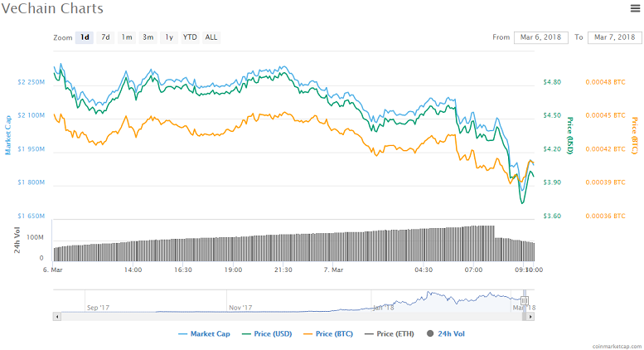Click the 6. Mar date axis label
Viewport: 644px width, 350px height.
click(x=53, y=270)
